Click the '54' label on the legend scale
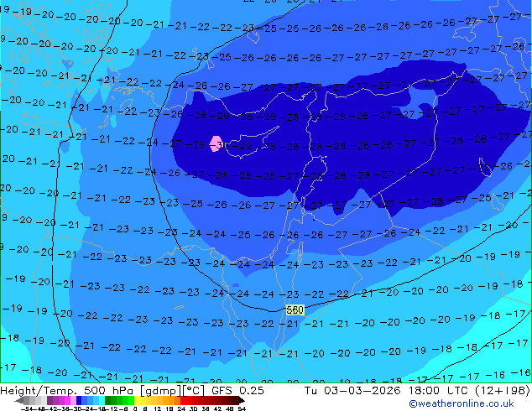The image size is (532, 411). [241, 409]
